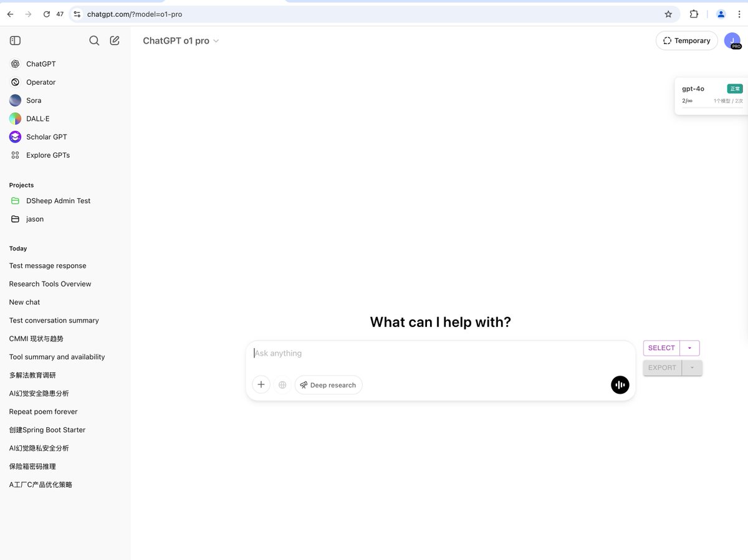Image resolution: width=748 pixels, height=560 pixels.
Task: Open the gpt-4o usage widget
Action: tap(712, 96)
